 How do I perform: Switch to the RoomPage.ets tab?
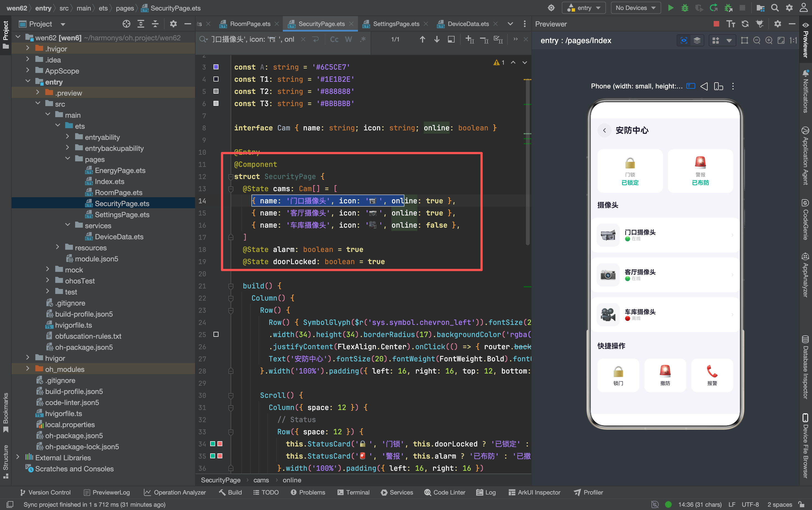pos(250,24)
